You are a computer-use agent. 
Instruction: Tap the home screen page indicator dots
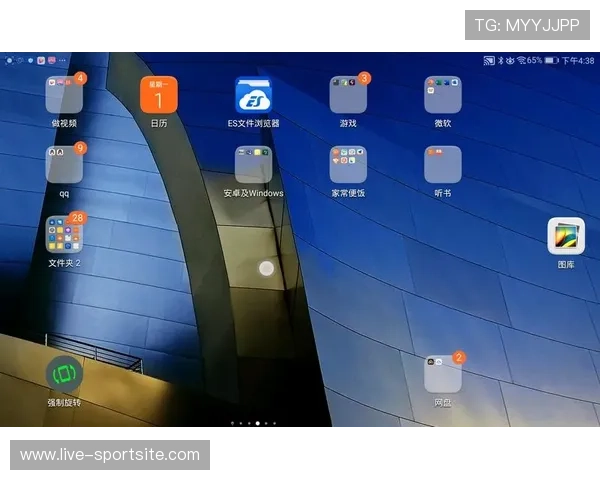click(x=254, y=423)
